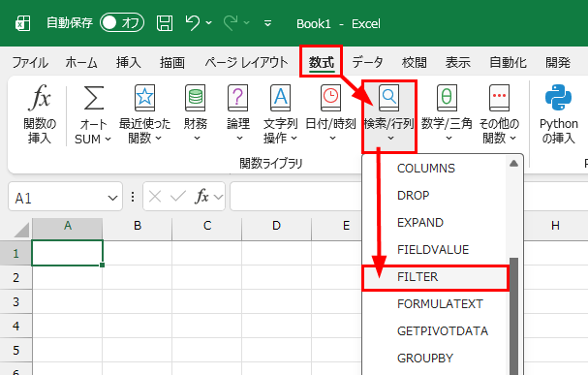Click the active cell A1
588x375 pixels.
click(x=68, y=253)
